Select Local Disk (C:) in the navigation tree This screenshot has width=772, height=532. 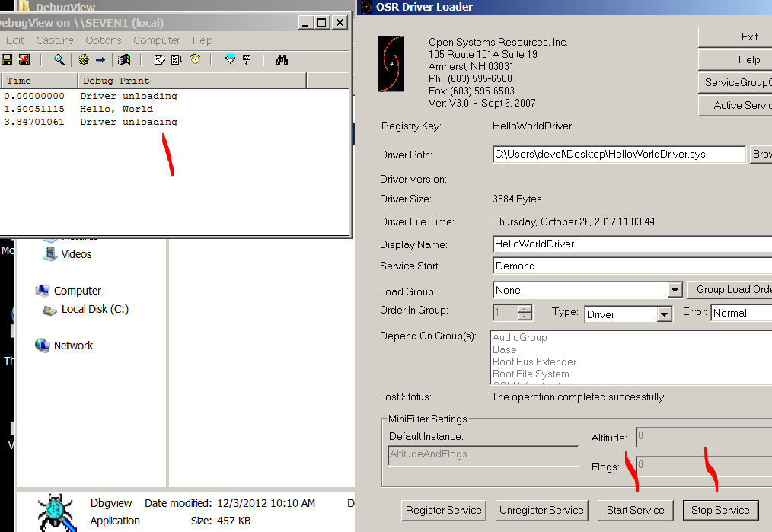[94, 309]
